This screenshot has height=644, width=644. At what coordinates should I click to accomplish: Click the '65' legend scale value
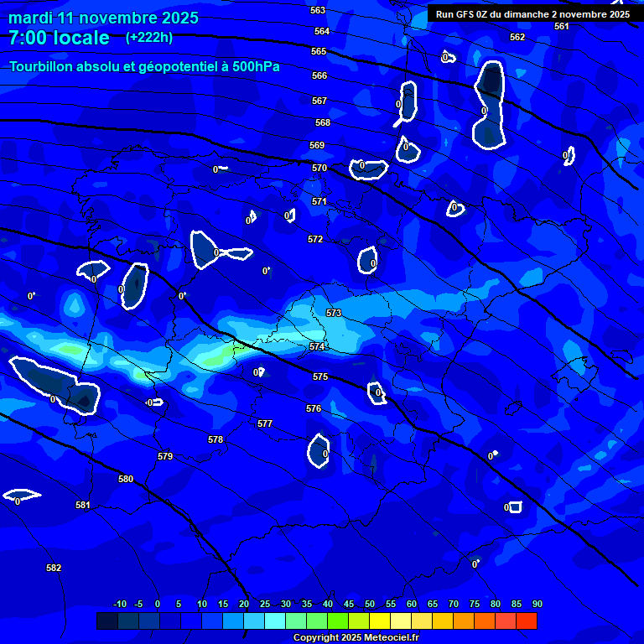pyautogui.click(x=433, y=604)
